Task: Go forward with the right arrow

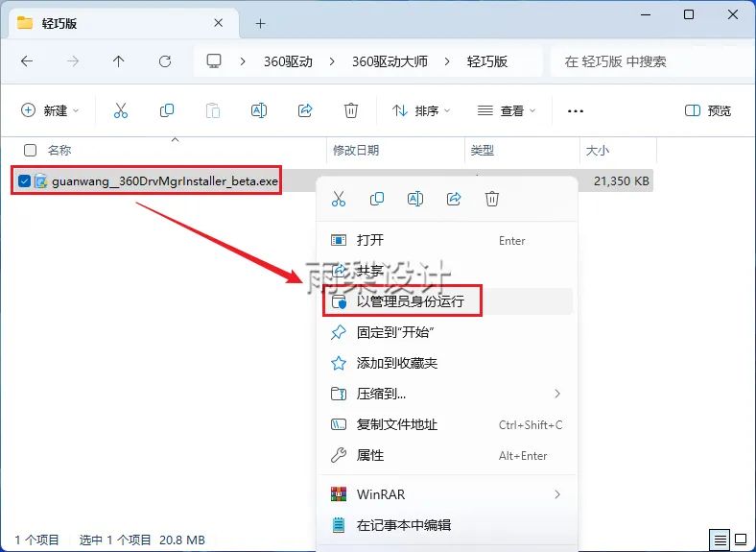Action: pyautogui.click(x=73, y=61)
